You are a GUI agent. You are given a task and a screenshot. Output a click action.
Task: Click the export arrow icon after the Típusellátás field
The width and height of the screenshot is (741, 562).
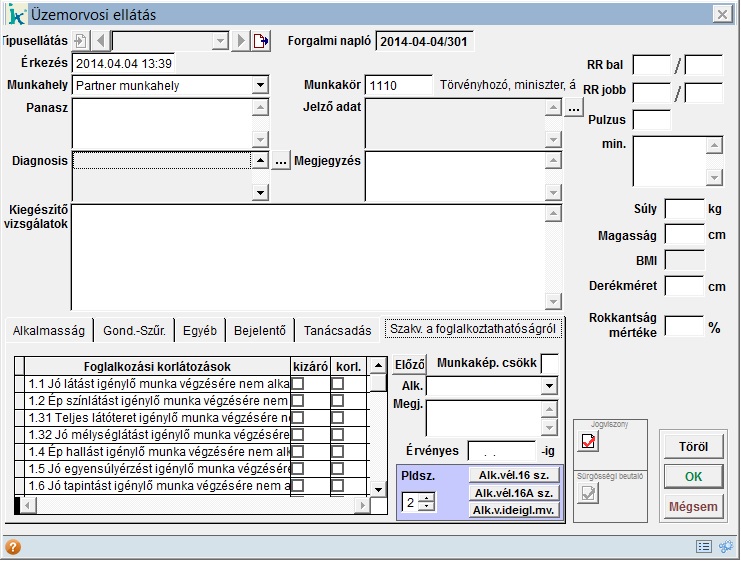[x=261, y=41]
